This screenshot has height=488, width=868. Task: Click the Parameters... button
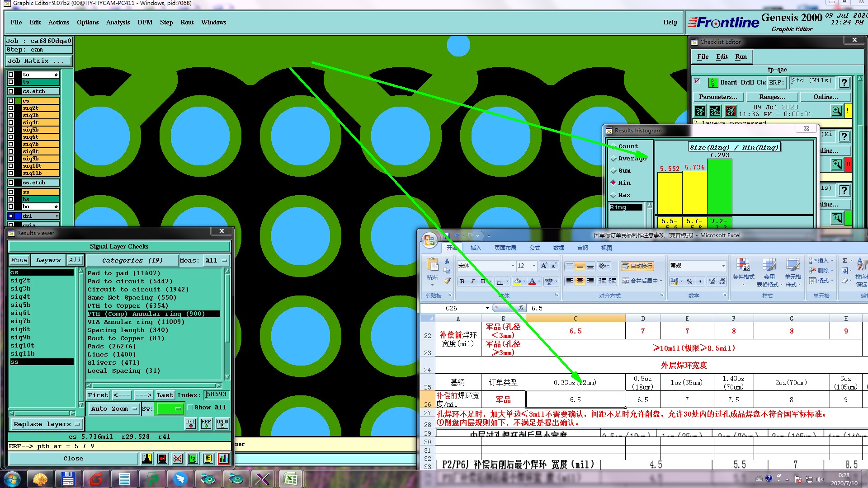click(x=717, y=97)
